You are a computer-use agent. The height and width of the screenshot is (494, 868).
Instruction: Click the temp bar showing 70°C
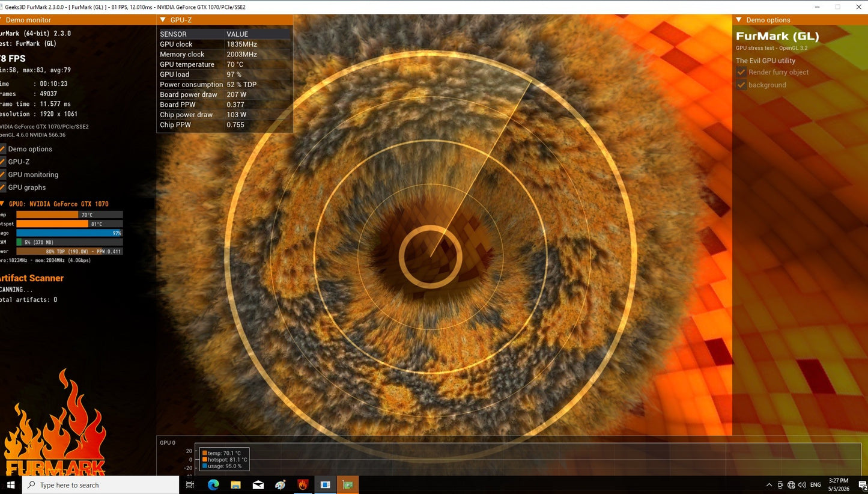[x=69, y=215]
